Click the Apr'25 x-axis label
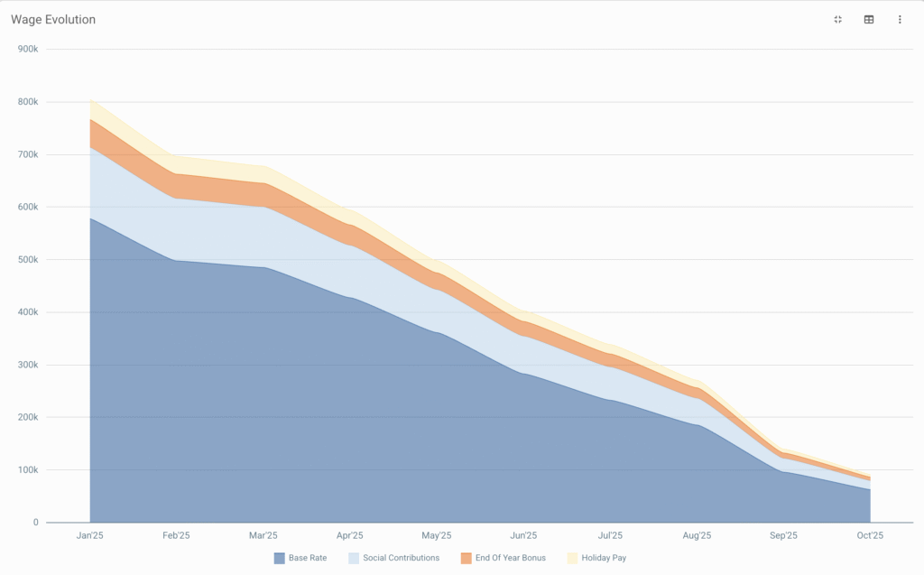This screenshot has width=924, height=575. click(349, 535)
